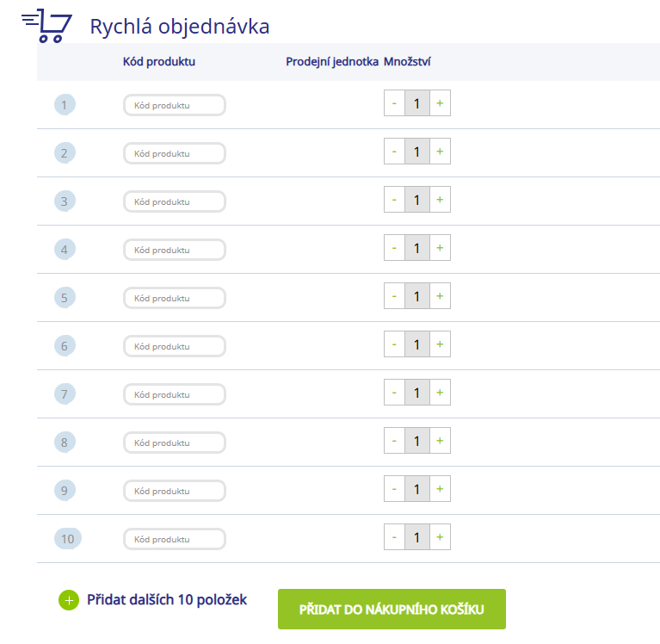Focus the Kód produktu field in row 10
Image resolution: width=660 pixels, height=644 pixels.
coord(175,539)
